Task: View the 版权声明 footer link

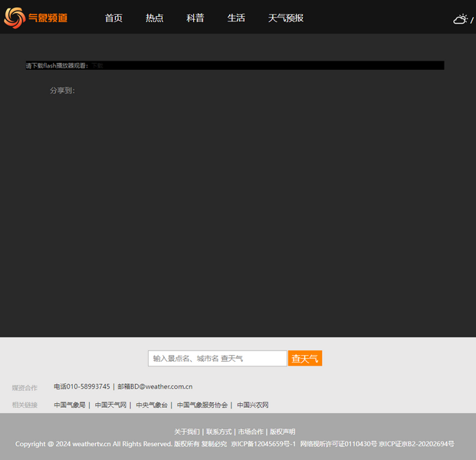Action: [x=282, y=432]
